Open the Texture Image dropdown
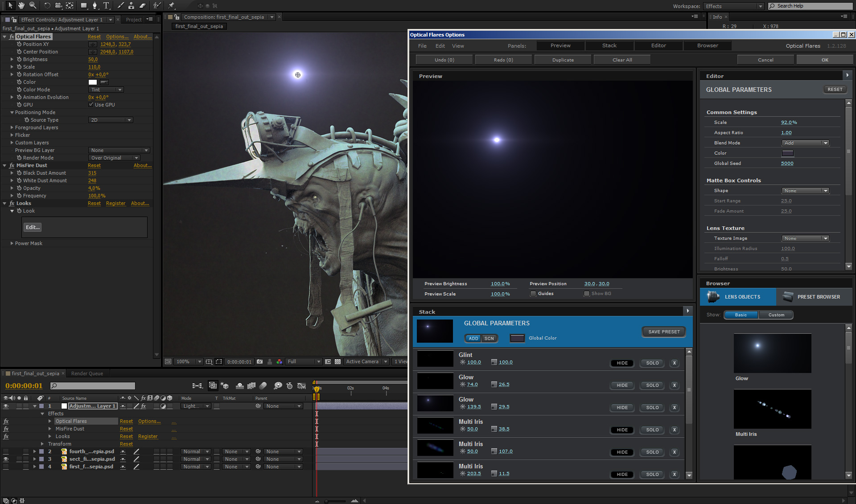Viewport: 856px width, 504px height. pos(805,238)
